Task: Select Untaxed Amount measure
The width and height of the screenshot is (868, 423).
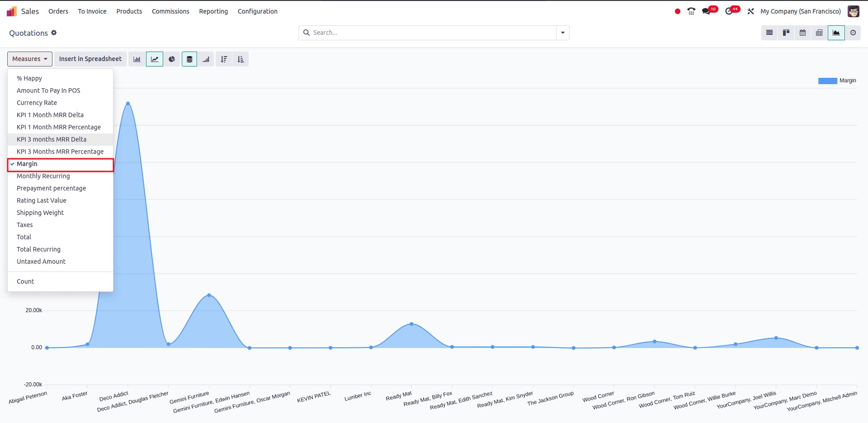Action: tap(41, 261)
